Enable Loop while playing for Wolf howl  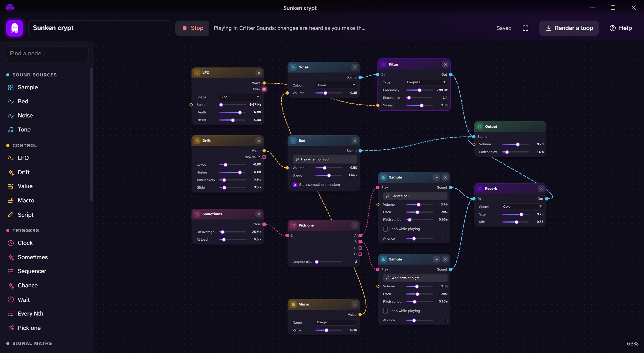coord(385,311)
